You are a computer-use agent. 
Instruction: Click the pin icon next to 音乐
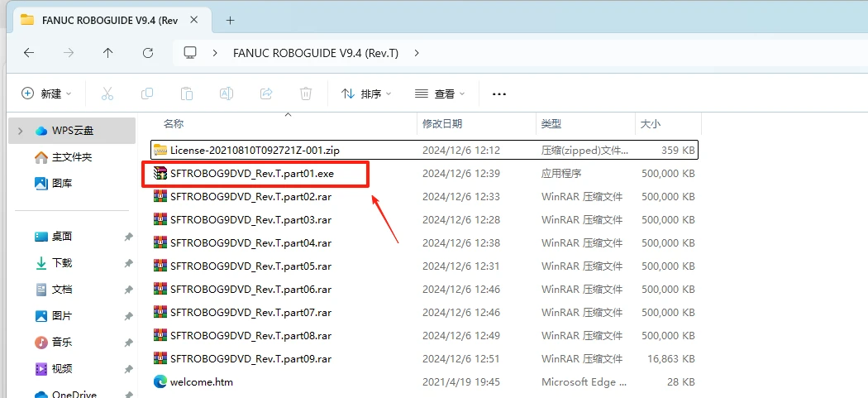(128, 343)
